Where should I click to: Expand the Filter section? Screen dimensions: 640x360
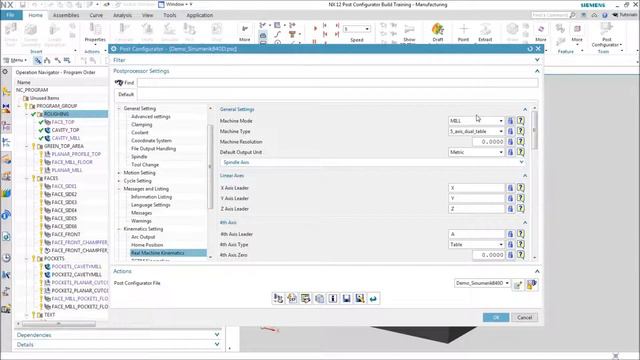coord(537,60)
